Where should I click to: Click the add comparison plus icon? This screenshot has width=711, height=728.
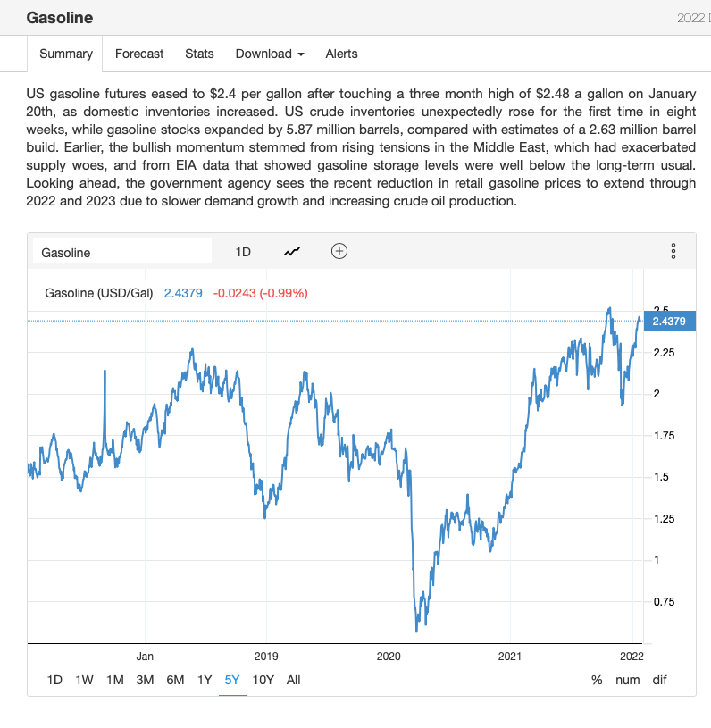(x=339, y=251)
